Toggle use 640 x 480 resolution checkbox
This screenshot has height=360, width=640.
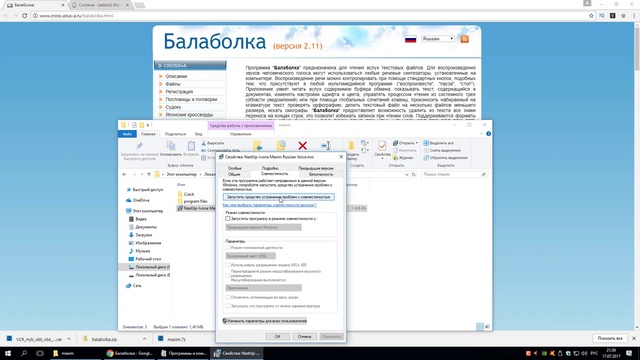[x=228, y=265]
